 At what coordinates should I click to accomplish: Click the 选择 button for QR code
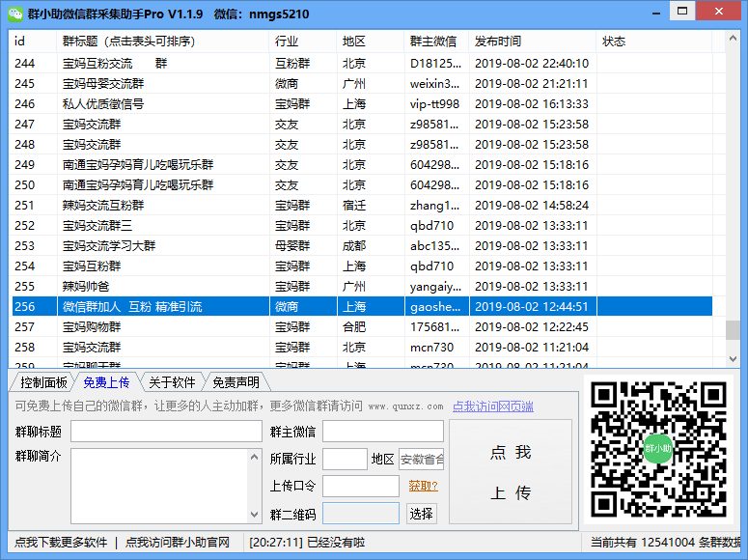click(x=421, y=514)
